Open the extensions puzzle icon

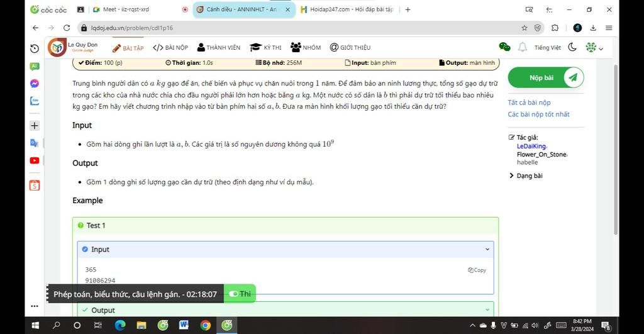(x=555, y=28)
